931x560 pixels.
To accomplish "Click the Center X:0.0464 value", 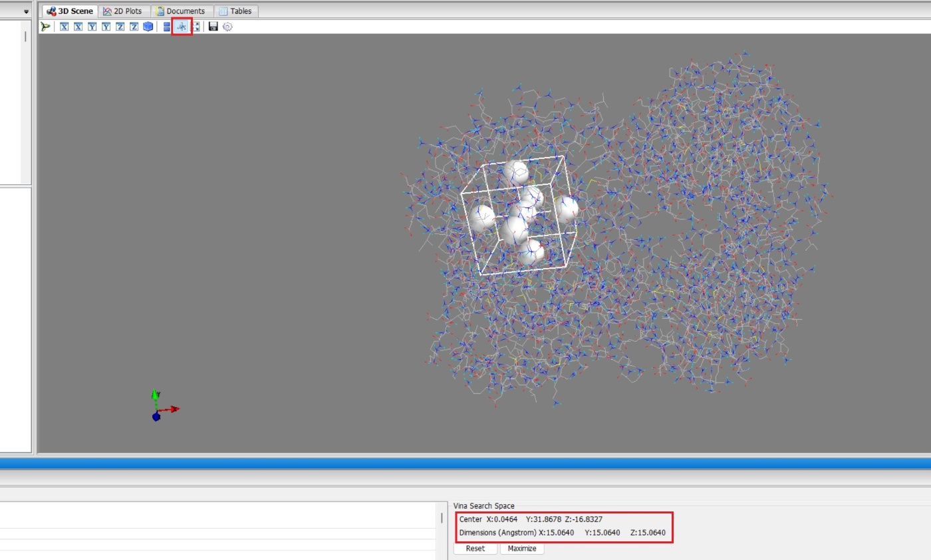I will pos(502,519).
